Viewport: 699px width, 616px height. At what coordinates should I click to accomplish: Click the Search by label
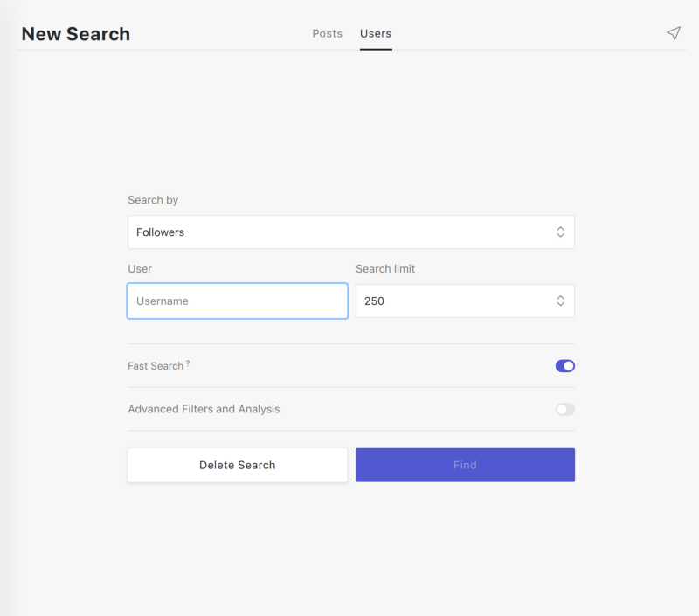coord(153,200)
